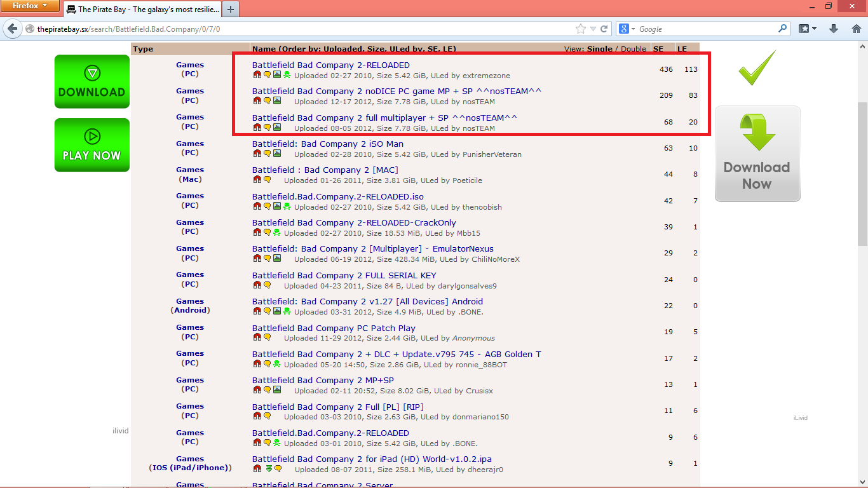Image resolution: width=868 pixels, height=488 pixels.
Task: Click the magnet link icon for the extremezone torrent
Action: [257, 75]
